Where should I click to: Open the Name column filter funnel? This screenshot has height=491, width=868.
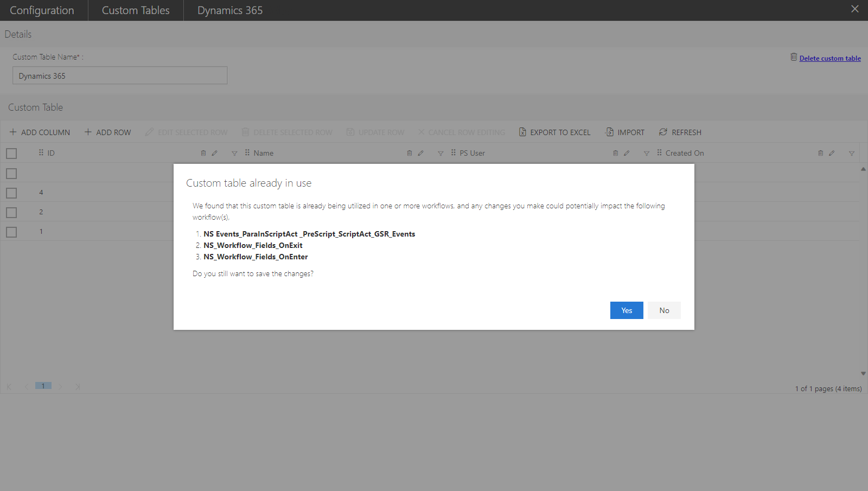coord(441,154)
